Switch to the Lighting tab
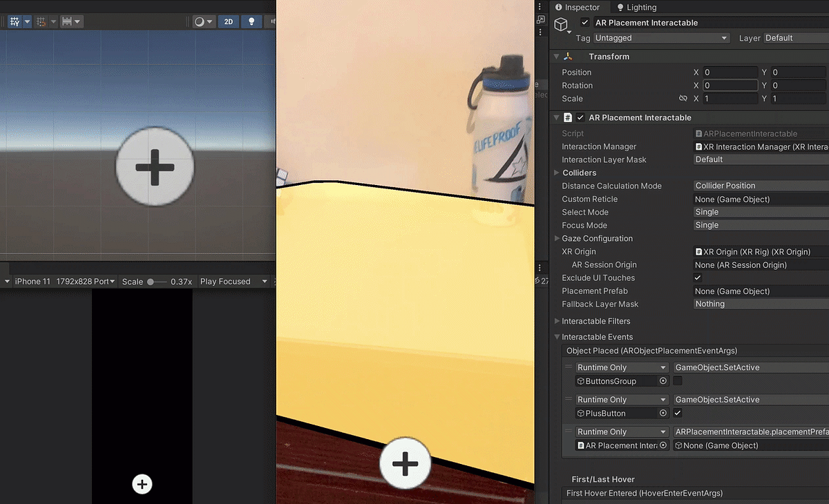Screen dimensions: 829x504 coord(636,7)
